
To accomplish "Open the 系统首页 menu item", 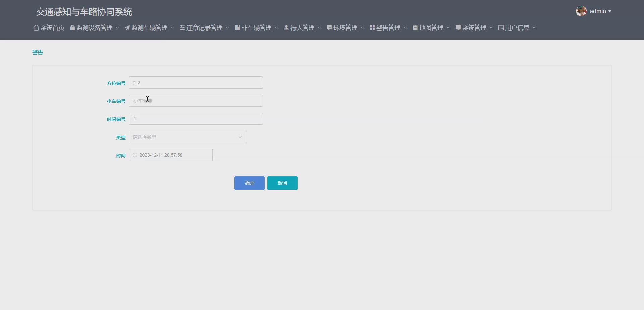I will (x=49, y=28).
